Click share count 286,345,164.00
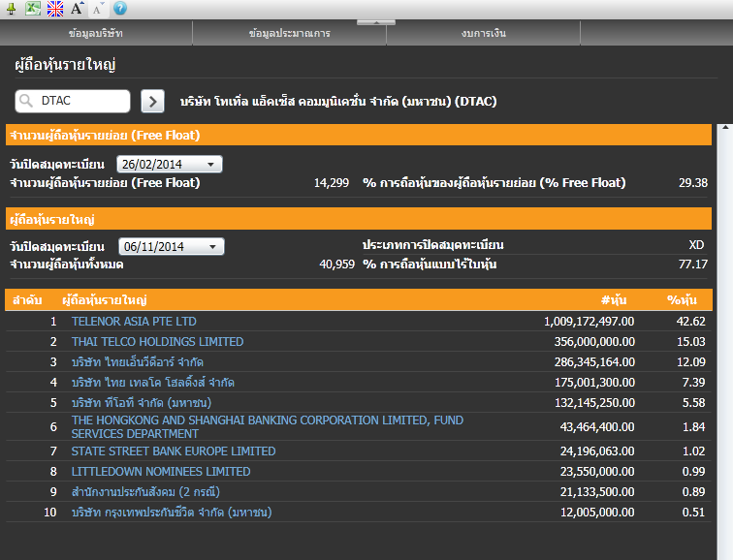 coord(594,362)
